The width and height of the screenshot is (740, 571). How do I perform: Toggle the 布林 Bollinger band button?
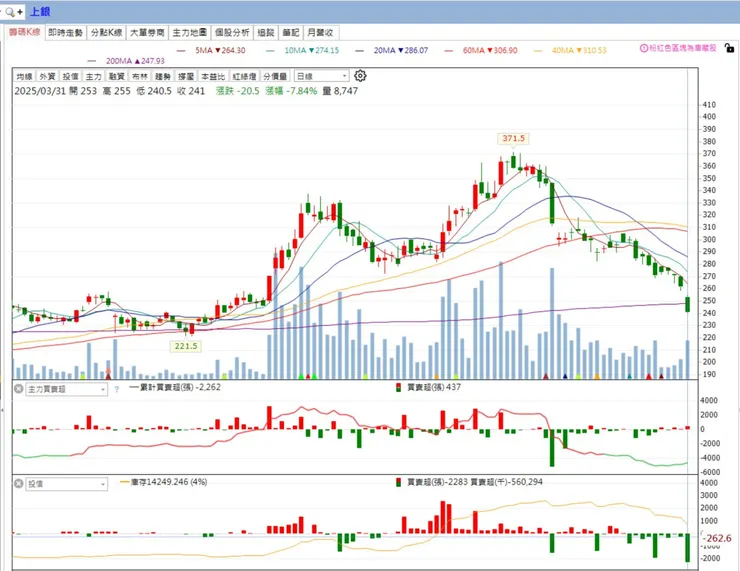[140, 76]
